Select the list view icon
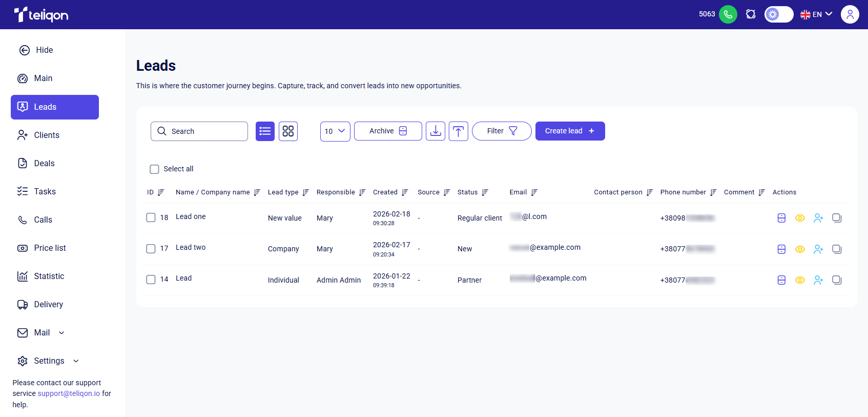The image size is (868, 417). pos(265,131)
